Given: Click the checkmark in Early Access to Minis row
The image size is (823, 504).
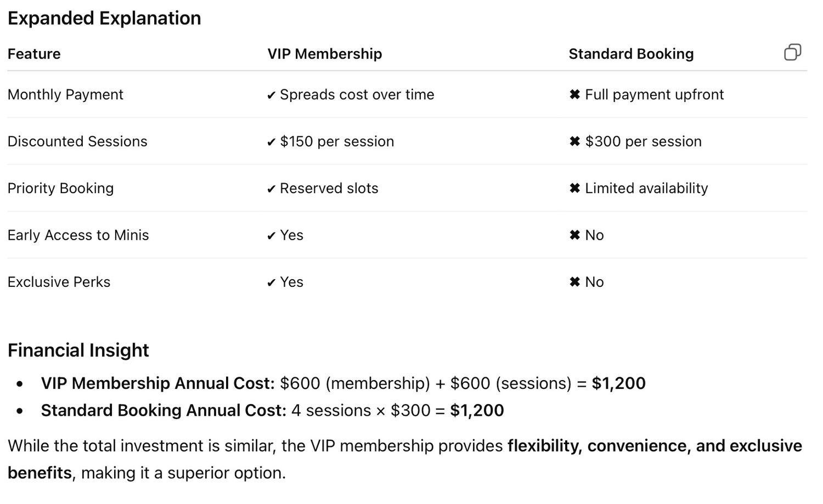Looking at the screenshot, I should (x=271, y=236).
